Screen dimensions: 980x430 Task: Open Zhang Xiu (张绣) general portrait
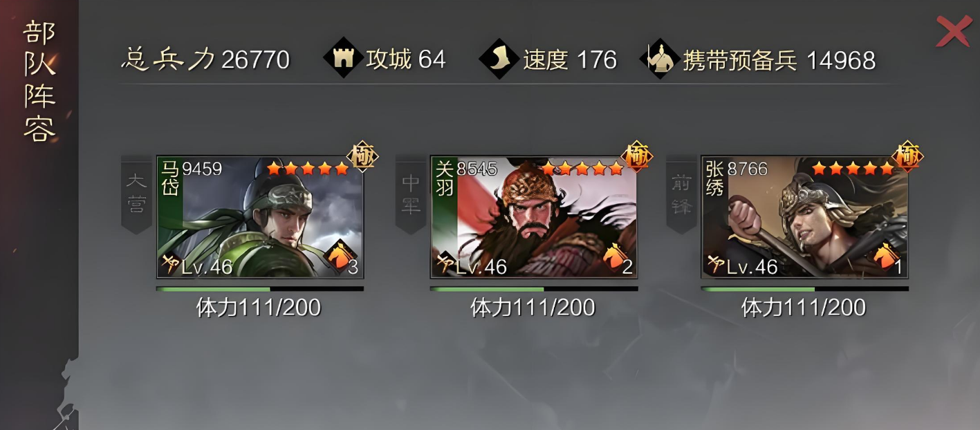[805, 217]
